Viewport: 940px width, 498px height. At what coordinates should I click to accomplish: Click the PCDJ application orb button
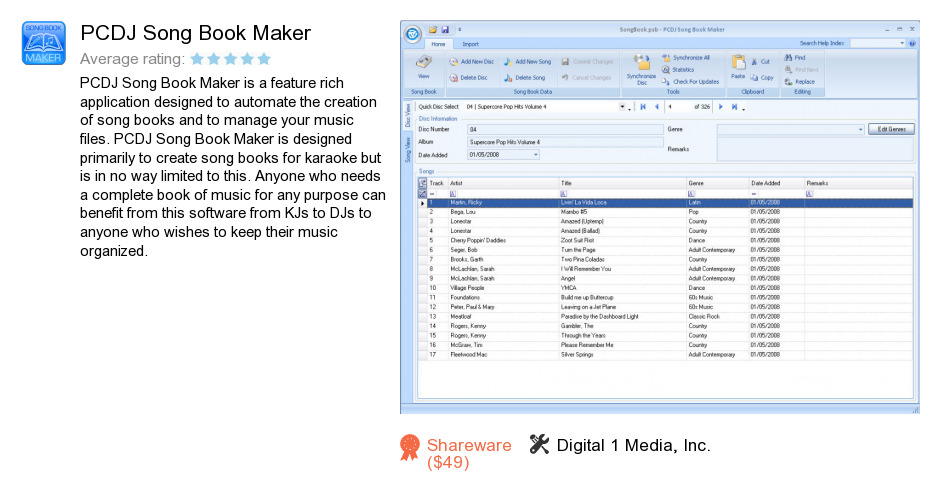click(412, 34)
